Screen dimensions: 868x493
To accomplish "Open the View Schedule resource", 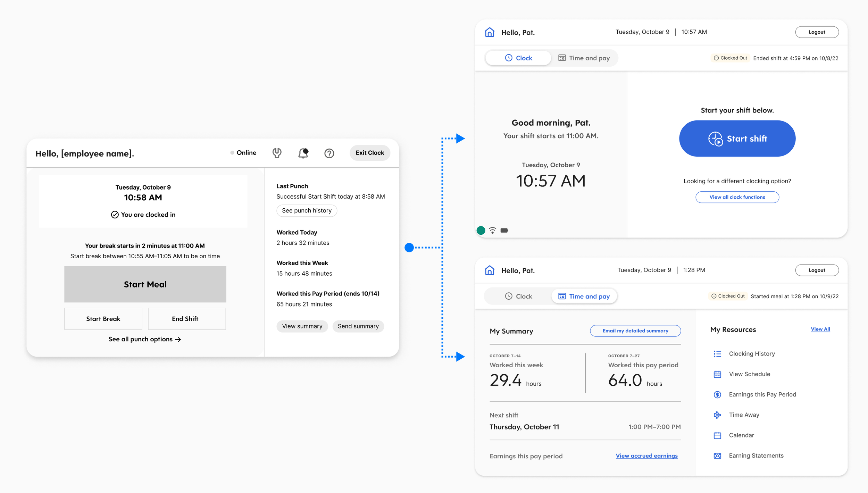I will [x=749, y=374].
